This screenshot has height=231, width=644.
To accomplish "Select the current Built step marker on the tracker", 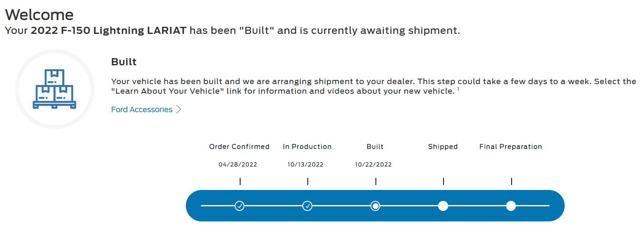I will tap(375, 206).
